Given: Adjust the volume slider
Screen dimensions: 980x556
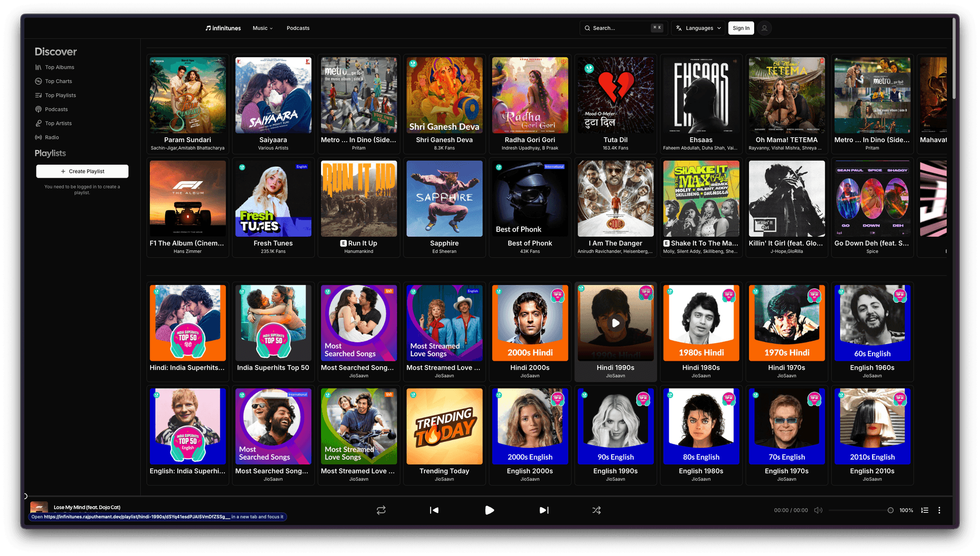Looking at the screenshot, I should (x=861, y=510).
